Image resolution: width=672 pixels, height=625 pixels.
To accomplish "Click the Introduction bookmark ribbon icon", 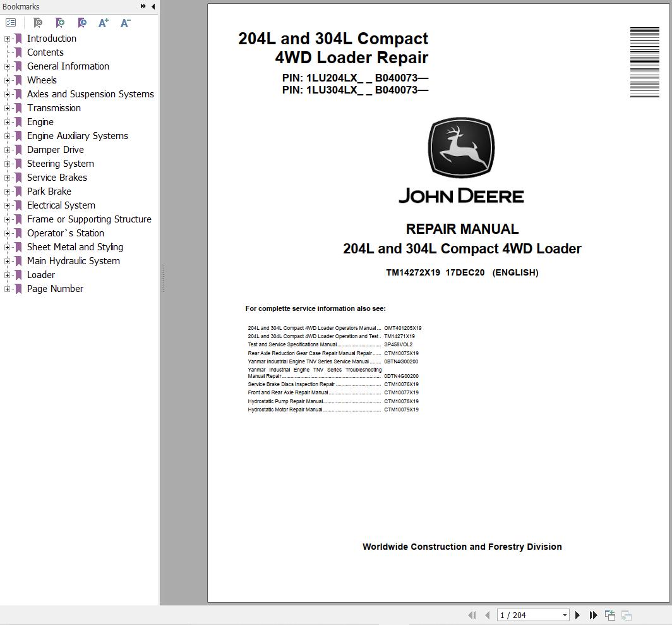I will click(18, 39).
